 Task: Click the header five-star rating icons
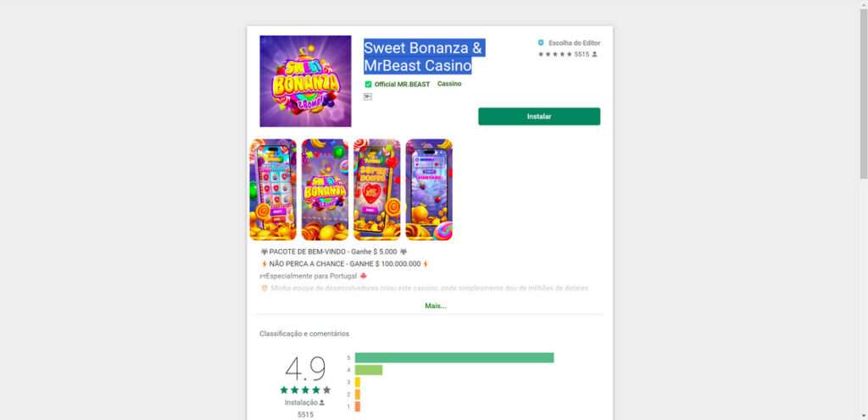555,54
